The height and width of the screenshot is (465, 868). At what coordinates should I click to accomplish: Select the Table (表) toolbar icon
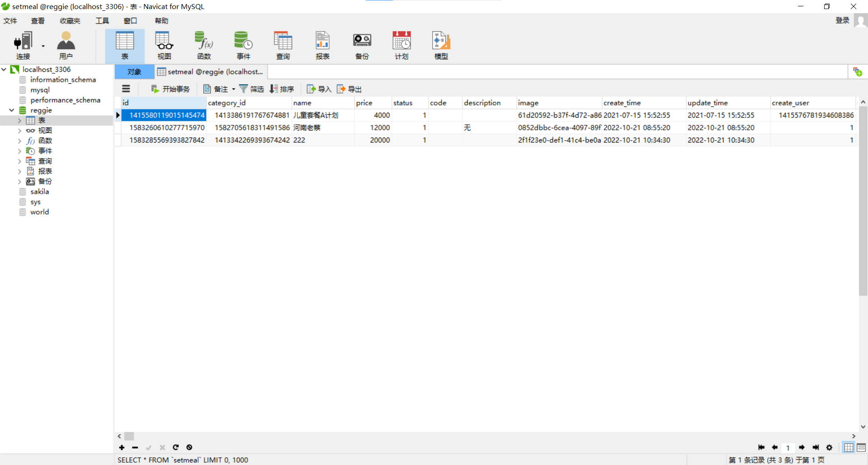click(125, 46)
